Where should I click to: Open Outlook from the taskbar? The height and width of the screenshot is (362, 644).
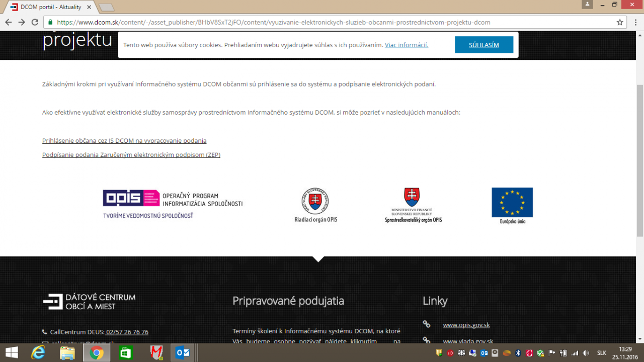point(183,353)
